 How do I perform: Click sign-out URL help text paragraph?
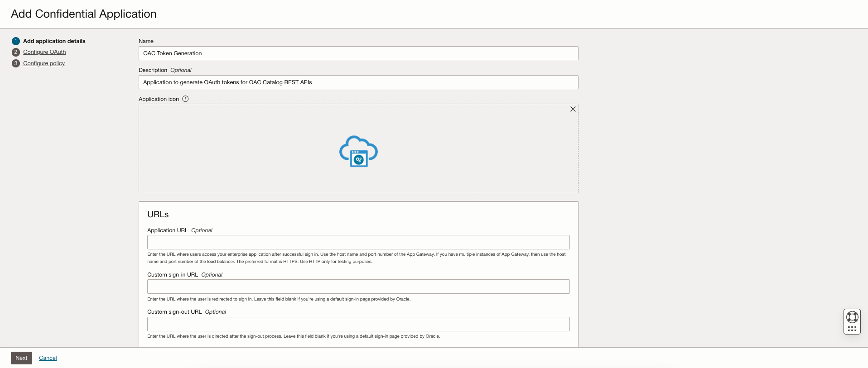(294, 336)
